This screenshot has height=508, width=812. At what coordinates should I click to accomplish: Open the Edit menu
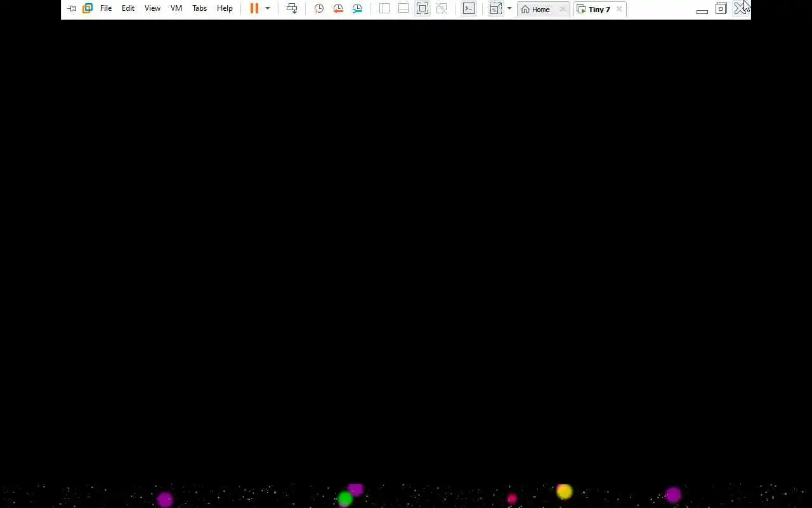(128, 8)
